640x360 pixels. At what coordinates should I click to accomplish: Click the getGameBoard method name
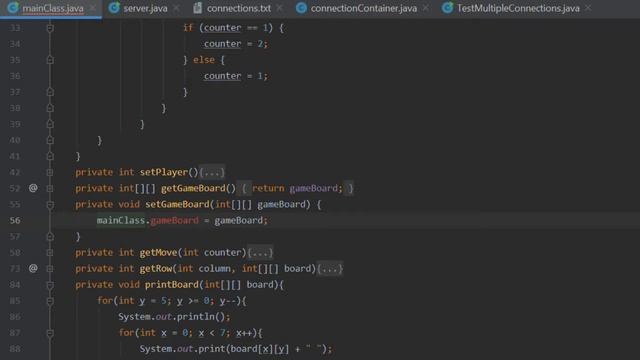coord(193,188)
